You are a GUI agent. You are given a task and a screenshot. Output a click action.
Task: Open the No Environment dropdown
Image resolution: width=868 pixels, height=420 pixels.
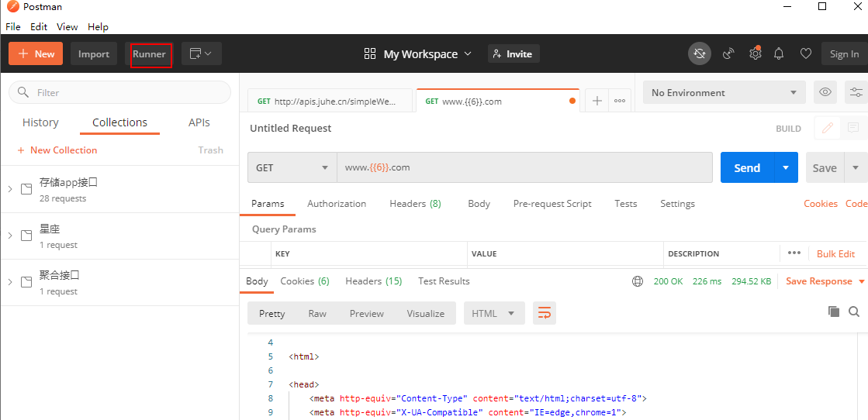724,92
